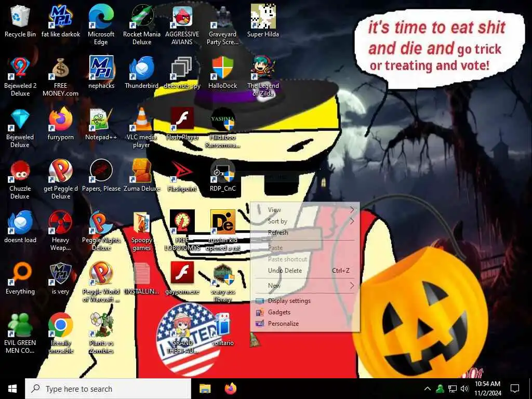Image resolution: width=532 pixels, height=399 pixels.
Task: Select Gadgets in the context menu
Action: (x=305, y=312)
